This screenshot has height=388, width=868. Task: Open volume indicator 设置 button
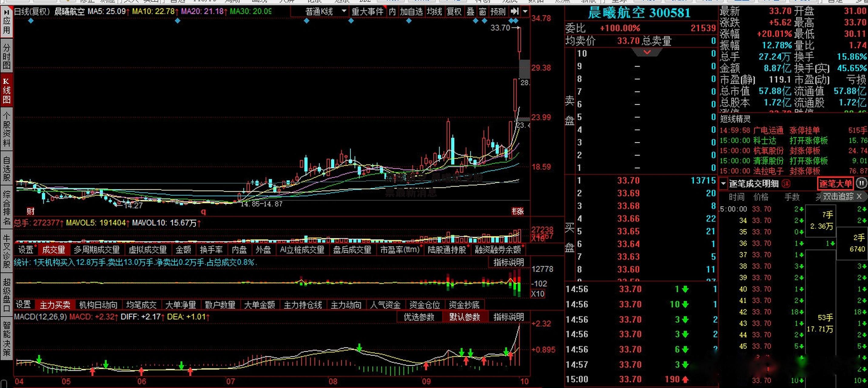(25, 249)
